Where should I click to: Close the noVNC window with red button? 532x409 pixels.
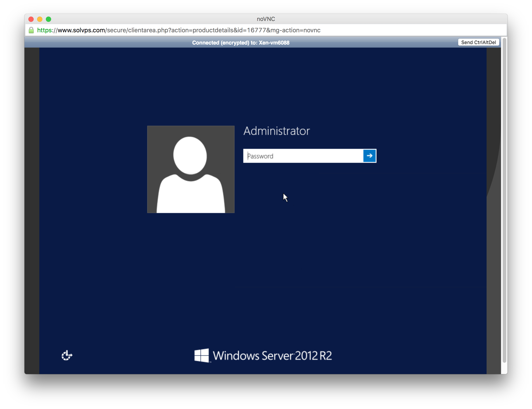click(31, 19)
